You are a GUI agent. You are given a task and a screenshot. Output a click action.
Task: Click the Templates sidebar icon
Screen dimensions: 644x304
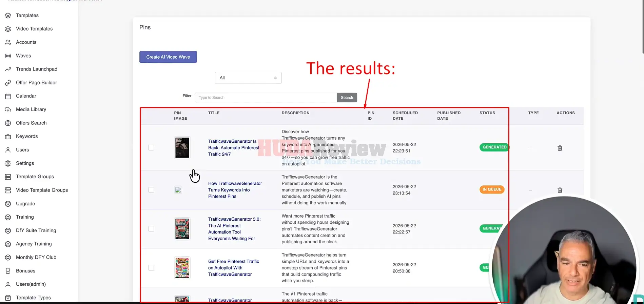tap(8, 16)
